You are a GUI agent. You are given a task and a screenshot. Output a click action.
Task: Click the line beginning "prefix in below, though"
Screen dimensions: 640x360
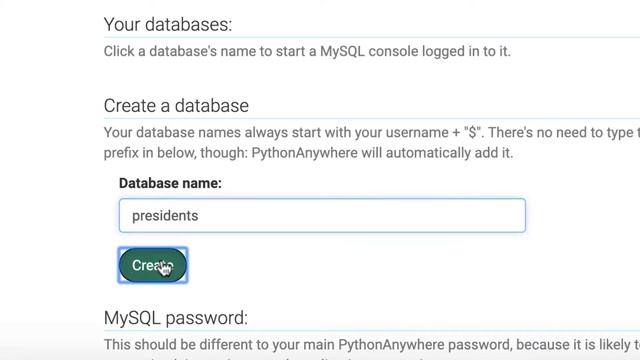click(308, 153)
